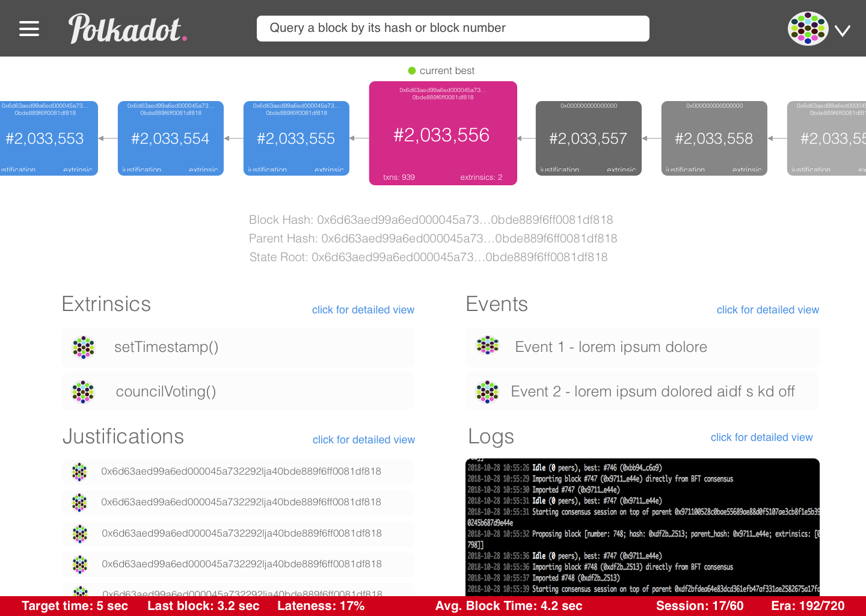Click identicon beside Event 2
The height and width of the screenshot is (616, 866).
coord(488,392)
